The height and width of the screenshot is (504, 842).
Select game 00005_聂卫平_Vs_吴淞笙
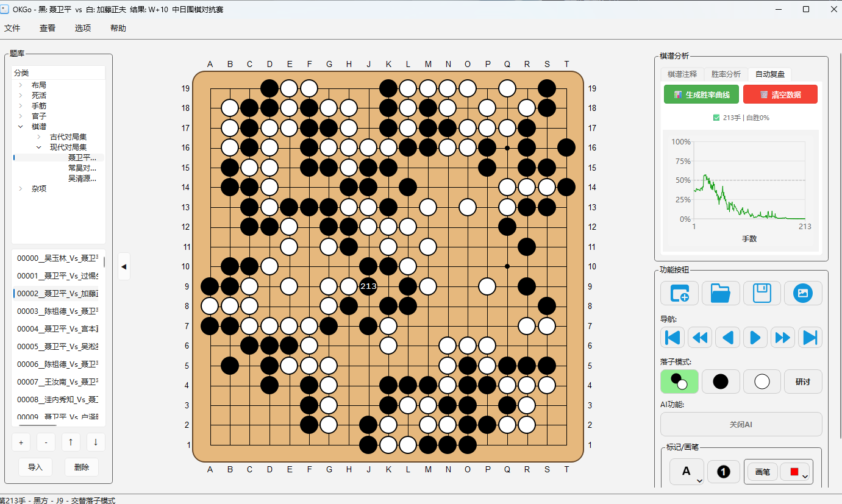tap(58, 347)
